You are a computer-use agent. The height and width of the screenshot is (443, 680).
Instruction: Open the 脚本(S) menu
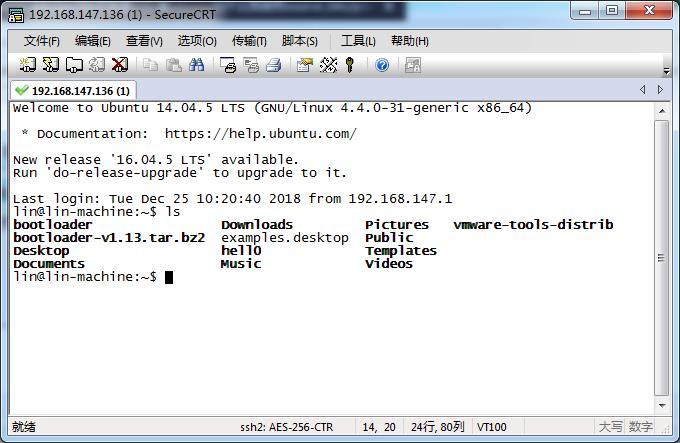click(x=300, y=41)
